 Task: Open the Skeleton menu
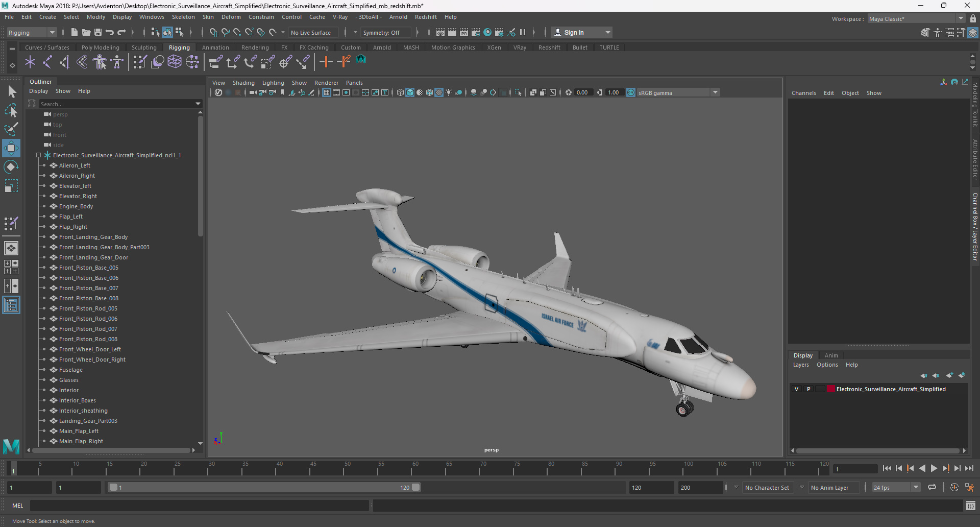click(x=183, y=17)
